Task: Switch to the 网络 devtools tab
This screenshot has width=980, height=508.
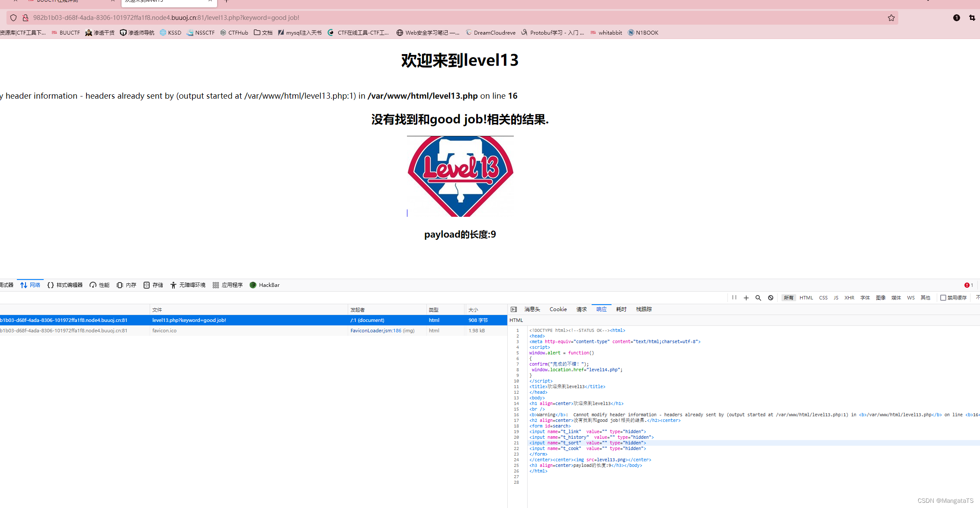Action: click(x=30, y=285)
